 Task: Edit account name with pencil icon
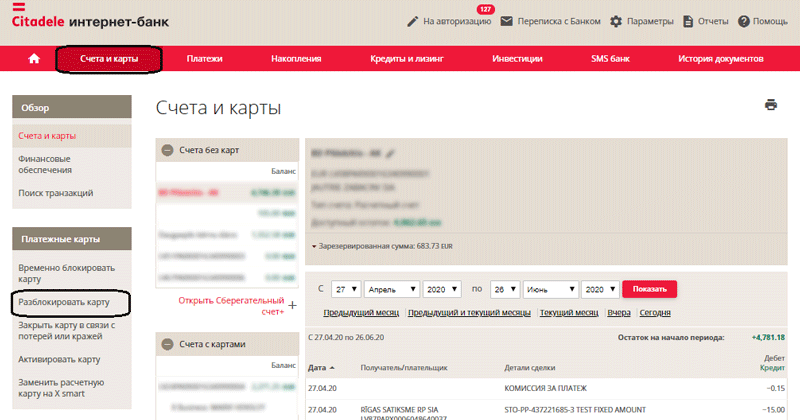point(390,153)
